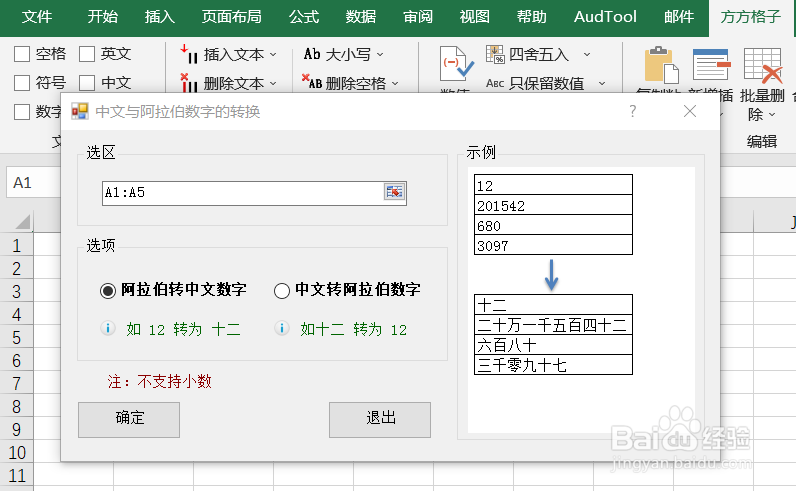Viewport: 796px width, 491px height.
Task: Tick the 中文 checkbox
Action: tap(87, 83)
